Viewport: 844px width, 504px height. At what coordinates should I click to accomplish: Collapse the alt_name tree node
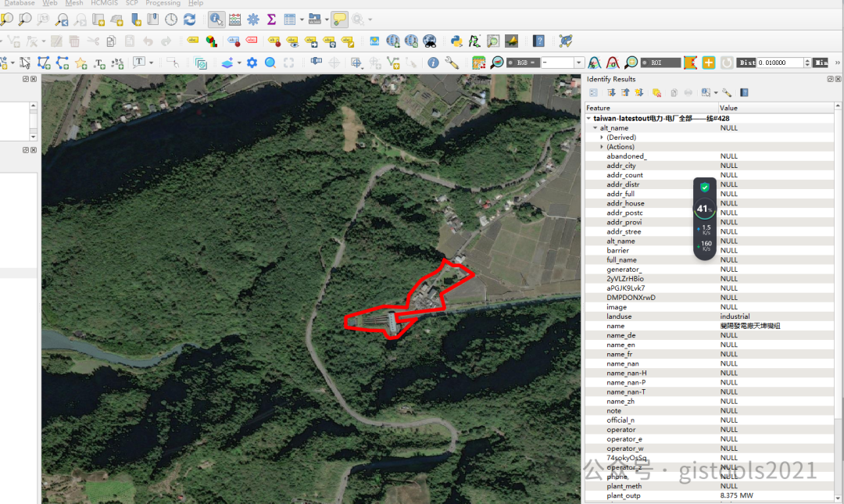(595, 128)
